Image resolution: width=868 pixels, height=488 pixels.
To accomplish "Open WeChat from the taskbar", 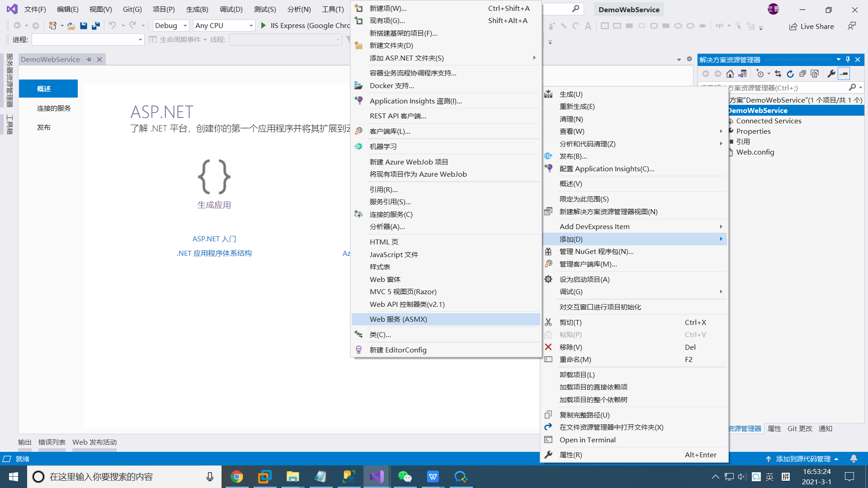I will (405, 476).
